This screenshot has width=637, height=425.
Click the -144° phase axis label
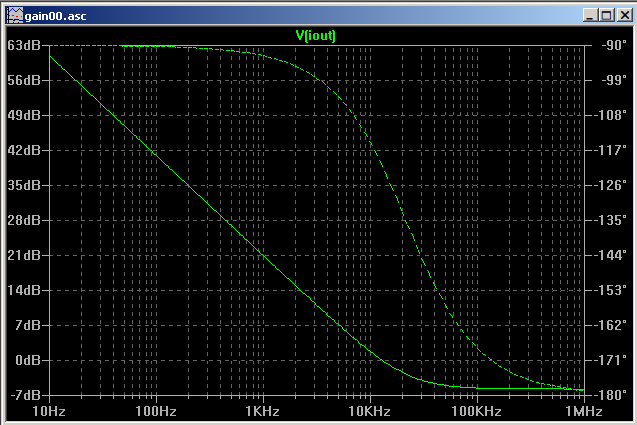tap(610, 255)
